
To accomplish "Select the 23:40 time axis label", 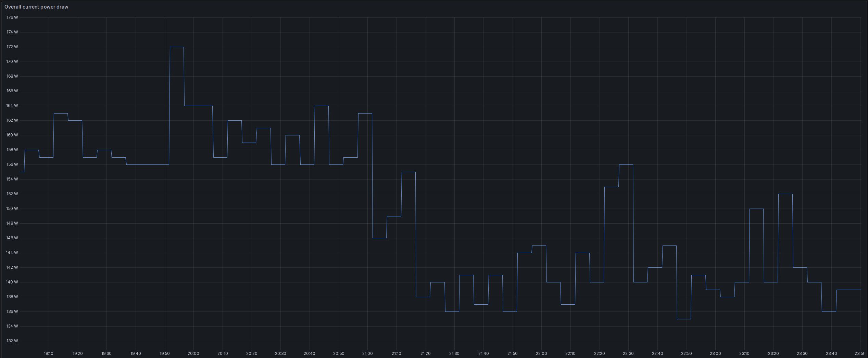I will coord(832,354).
